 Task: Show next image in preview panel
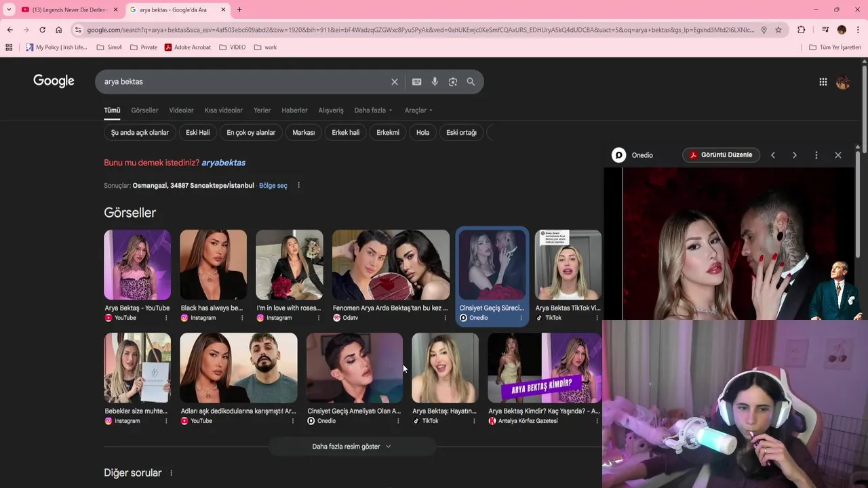click(x=794, y=155)
